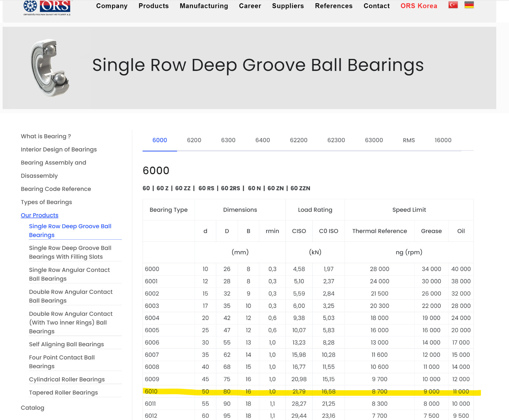
Task: Select the 6200 series tab
Action: tap(194, 140)
